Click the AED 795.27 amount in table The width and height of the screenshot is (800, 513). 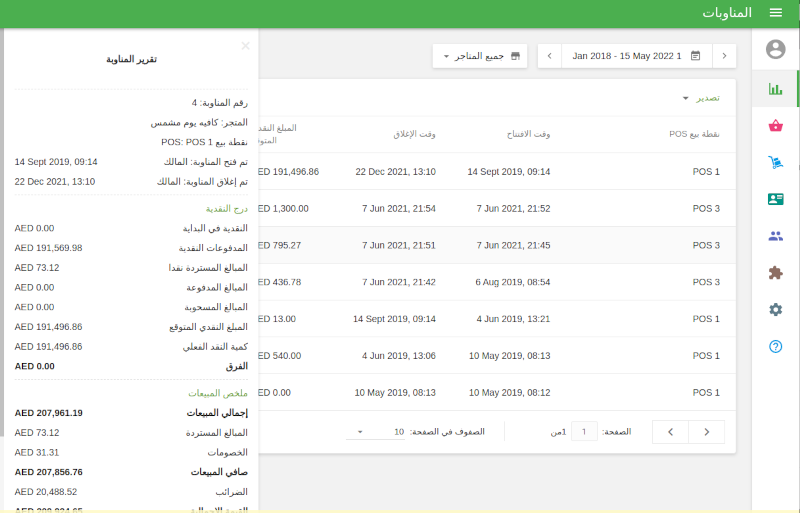pyautogui.click(x=280, y=245)
